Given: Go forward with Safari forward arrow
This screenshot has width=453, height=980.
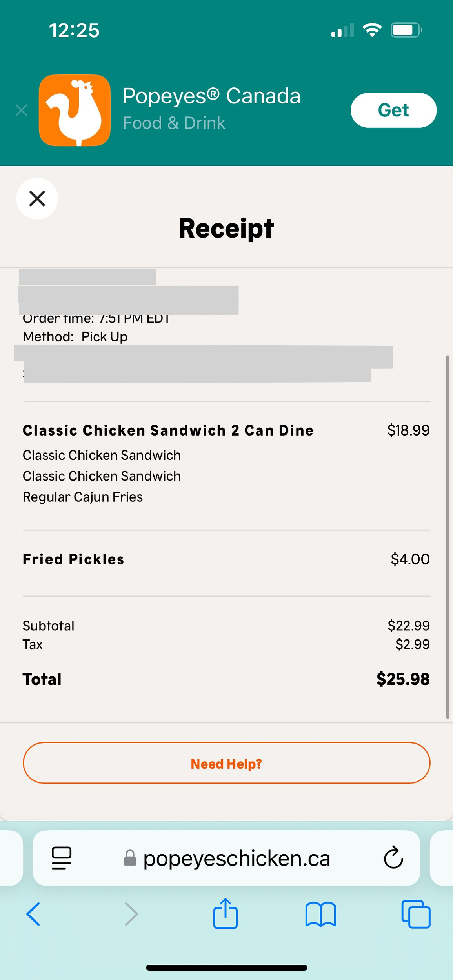Looking at the screenshot, I should click(131, 914).
